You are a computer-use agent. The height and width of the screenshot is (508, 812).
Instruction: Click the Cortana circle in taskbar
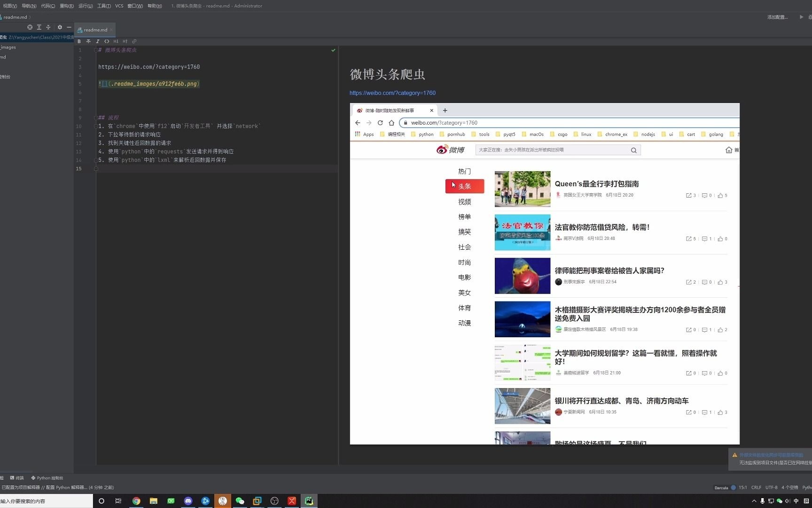pyautogui.click(x=101, y=501)
